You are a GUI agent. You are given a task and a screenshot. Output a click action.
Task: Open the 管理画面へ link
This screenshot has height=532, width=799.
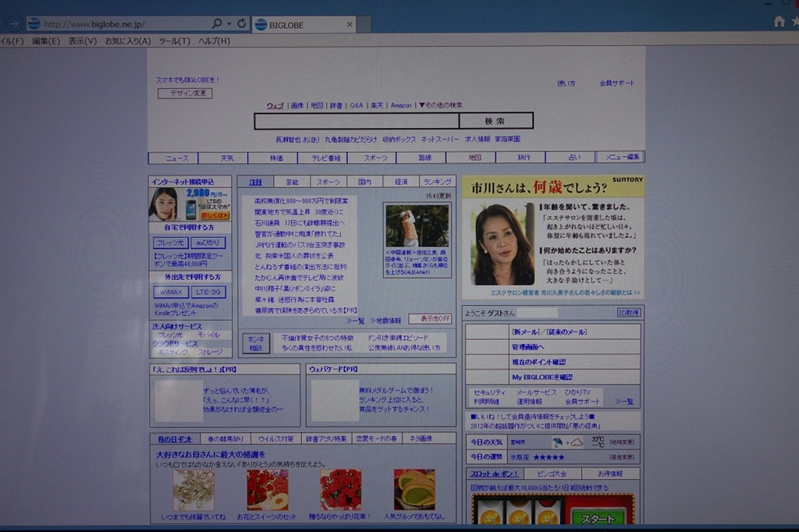527,347
